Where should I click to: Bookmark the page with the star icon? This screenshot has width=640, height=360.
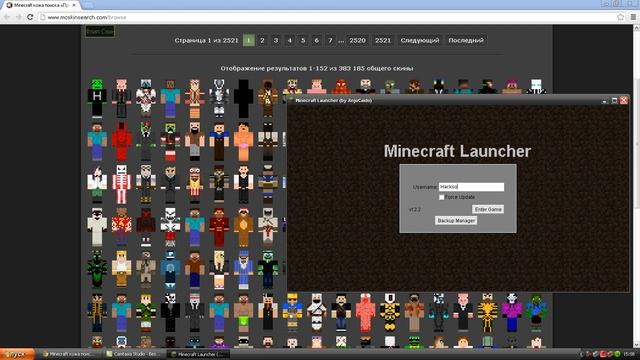(x=621, y=17)
